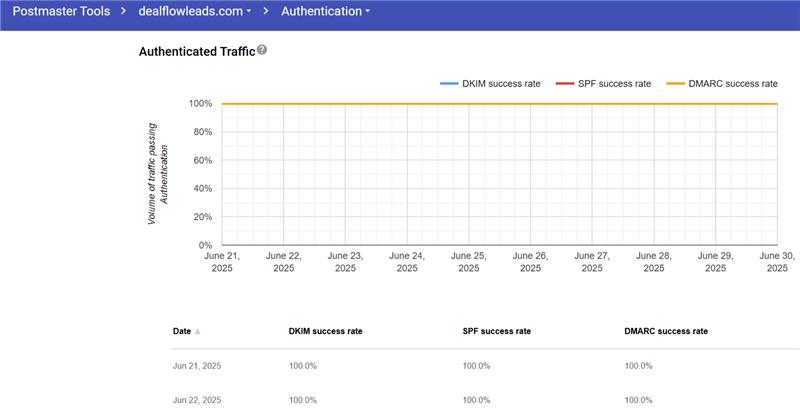Select the SPF success rate column header

coord(496,331)
